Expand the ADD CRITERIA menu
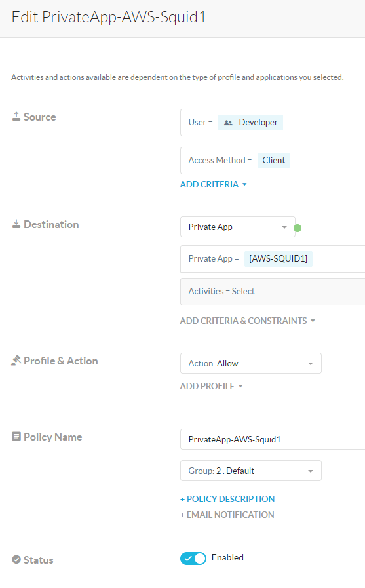Image resolution: width=365 pixels, height=588 pixels. click(x=213, y=184)
